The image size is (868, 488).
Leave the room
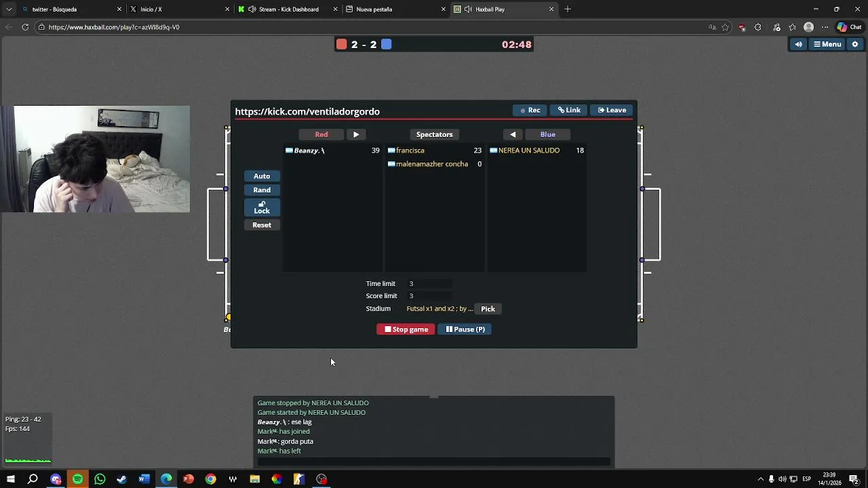pyautogui.click(x=612, y=110)
